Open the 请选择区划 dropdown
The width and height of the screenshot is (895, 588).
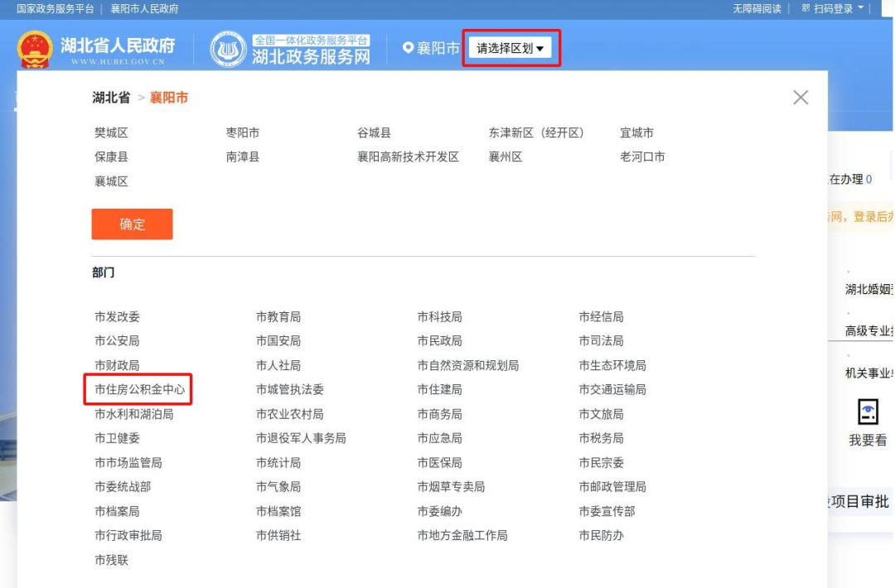tap(510, 49)
